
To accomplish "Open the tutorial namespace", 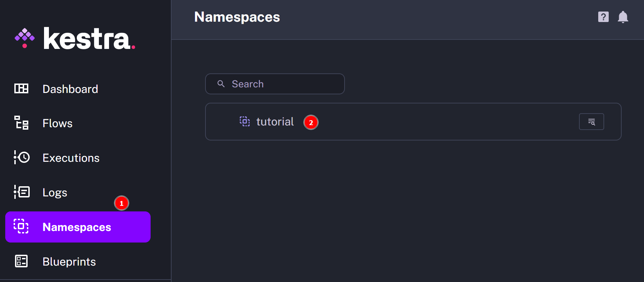I will pos(275,121).
